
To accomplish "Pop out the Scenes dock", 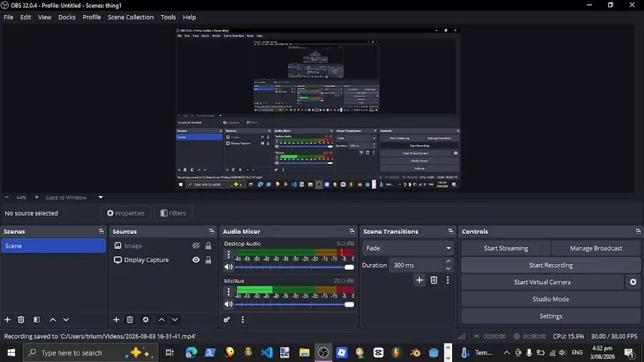I will [101, 232].
